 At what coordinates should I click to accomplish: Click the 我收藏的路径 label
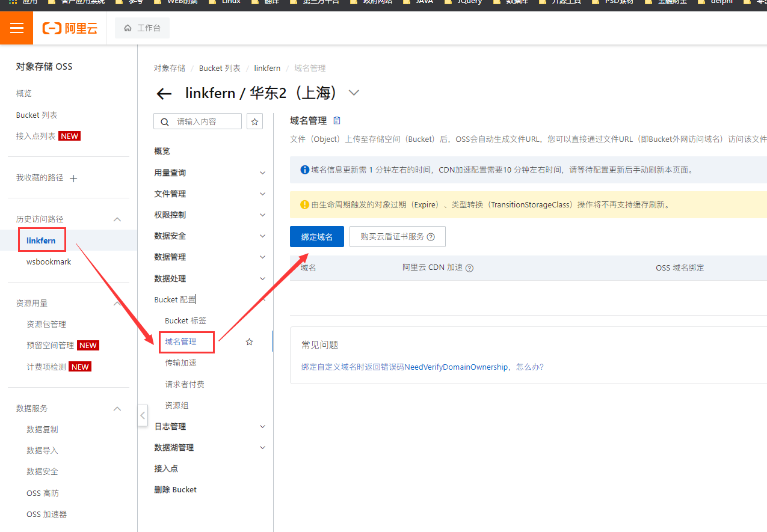(x=40, y=178)
